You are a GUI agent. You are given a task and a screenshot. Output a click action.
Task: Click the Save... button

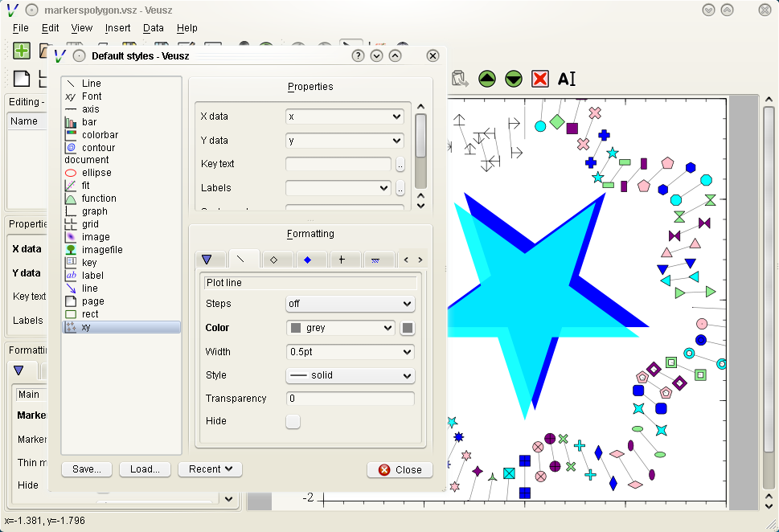click(86, 469)
